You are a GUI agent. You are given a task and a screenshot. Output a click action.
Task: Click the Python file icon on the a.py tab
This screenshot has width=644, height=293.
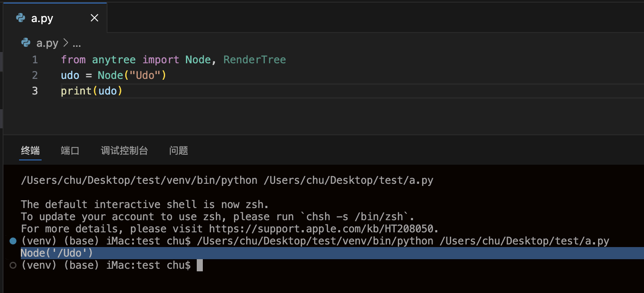(x=20, y=18)
